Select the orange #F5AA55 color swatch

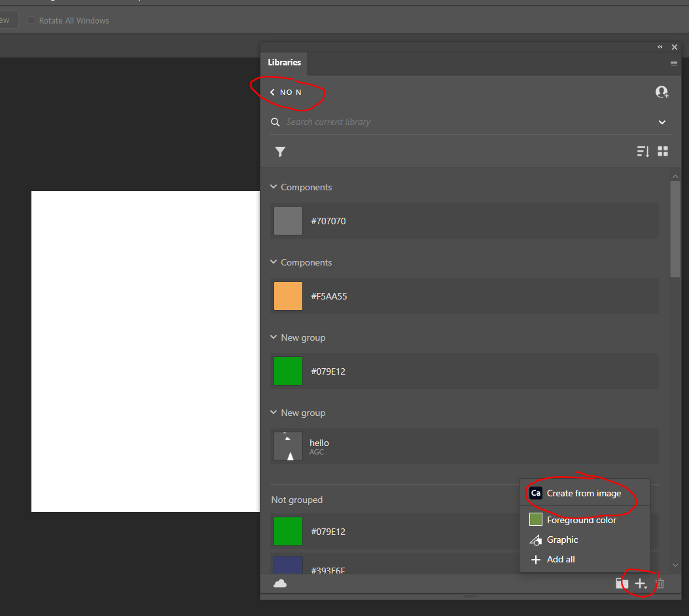[x=288, y=296]
